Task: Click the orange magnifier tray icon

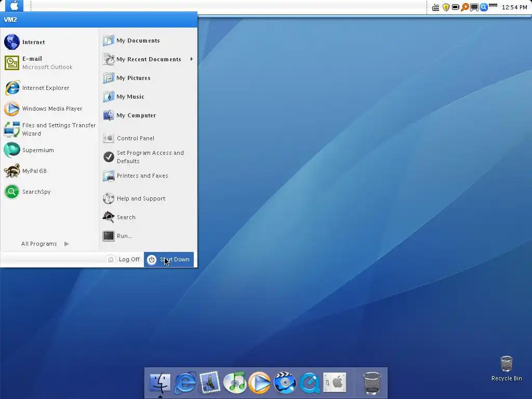Action: coord(465,7)
